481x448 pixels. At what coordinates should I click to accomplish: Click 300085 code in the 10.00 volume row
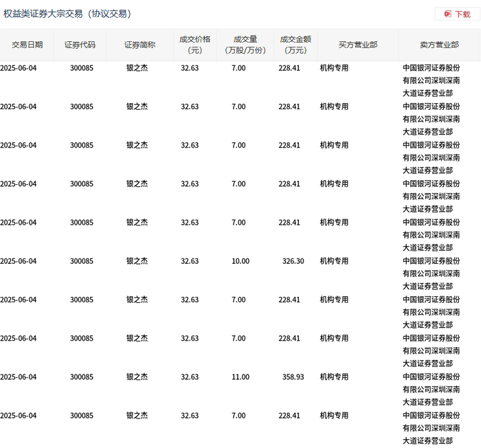(x=82, y=261)
